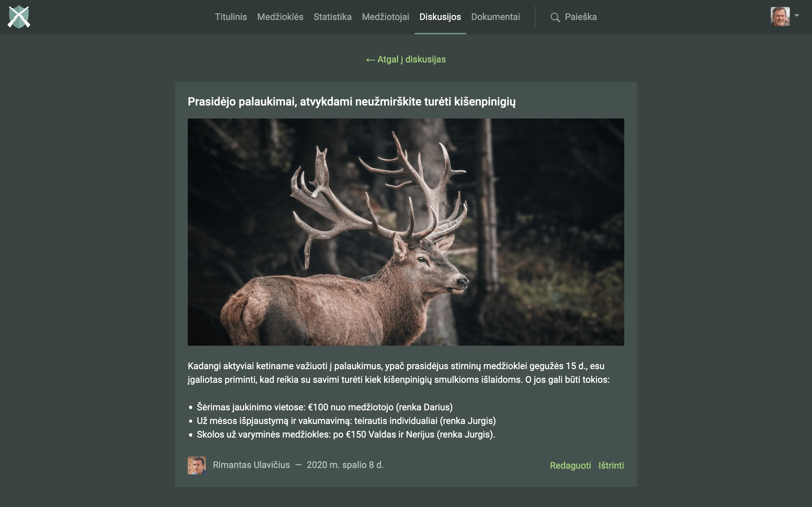
Task: Open Rimantas Ulavičius author name
Action: tap(251, 465)
